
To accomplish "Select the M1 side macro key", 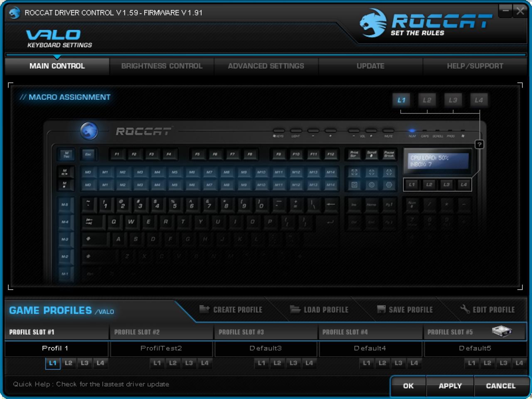I will click(65, 274).
